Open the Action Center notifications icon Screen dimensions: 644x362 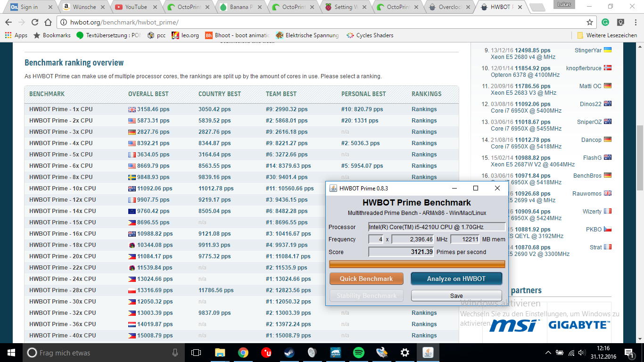tap(629, 353)
